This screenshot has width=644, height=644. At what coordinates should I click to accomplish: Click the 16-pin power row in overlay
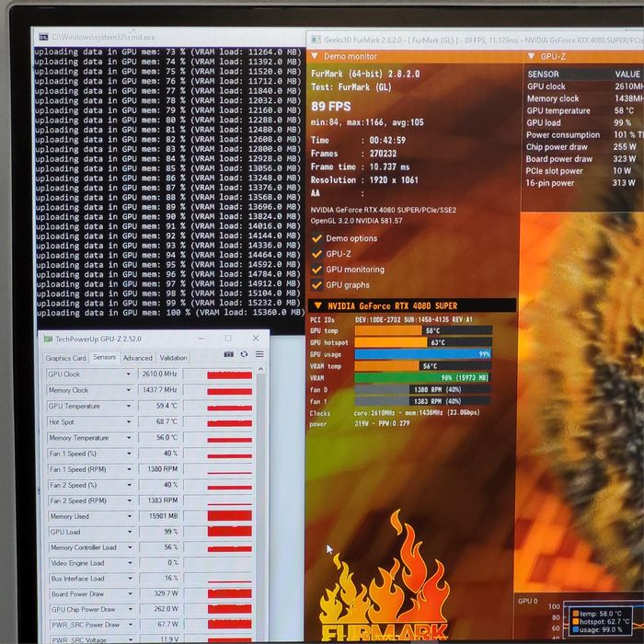click(x=583, y=183)
